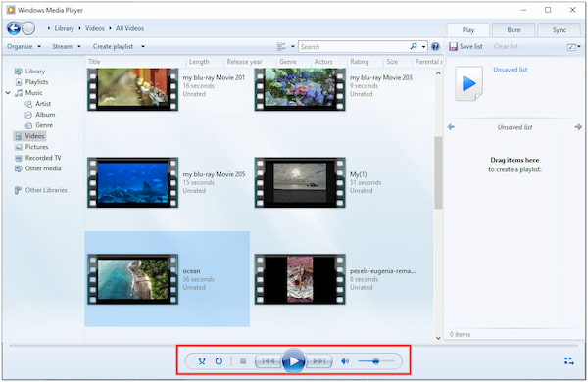Click the Forward navigation button
The width and height of the screenshot is (588, 382).
tap(28, 28)
